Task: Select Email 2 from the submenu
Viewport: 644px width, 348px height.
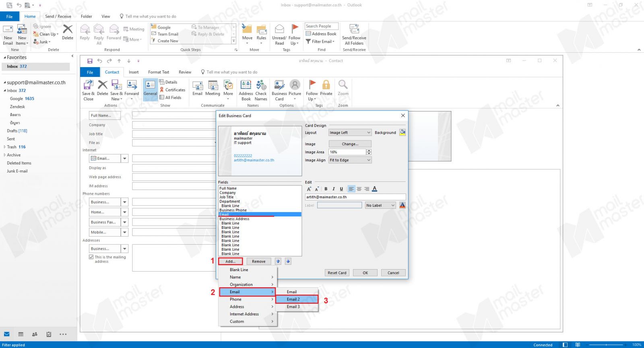Action: pos(297,299)
